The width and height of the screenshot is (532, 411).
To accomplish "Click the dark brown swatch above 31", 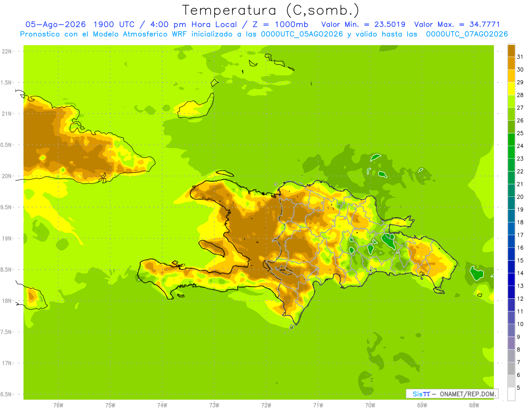I will (x=511, y=51).
